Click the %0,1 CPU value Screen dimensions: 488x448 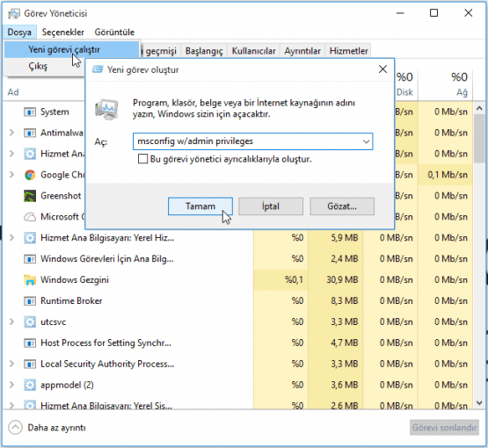point(294,280)
